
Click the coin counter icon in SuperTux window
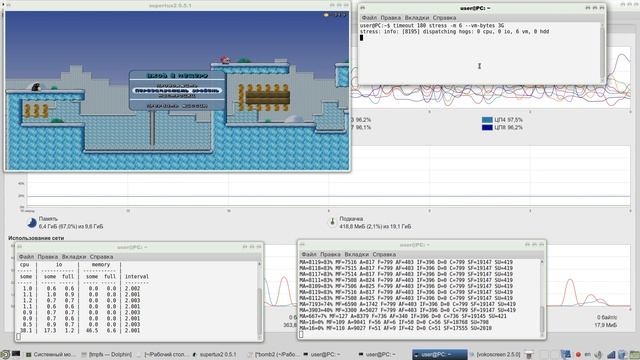click(x=326, y=15)
